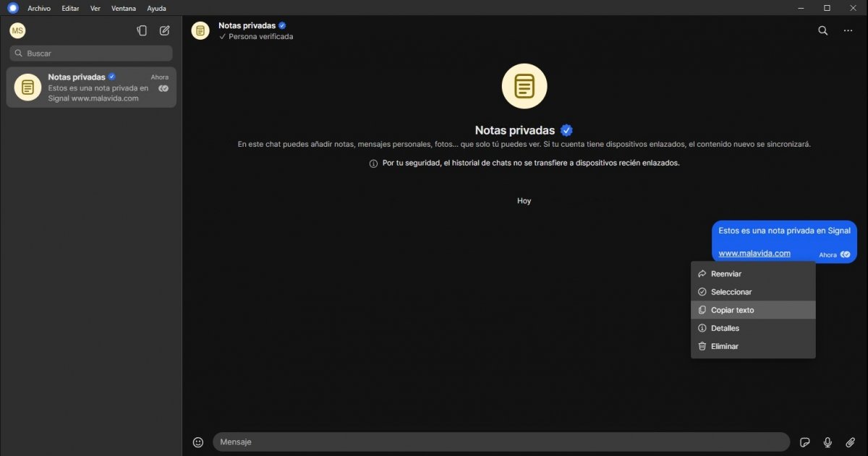Start a new chat with compose icon
This screenshot has width=868, height=456.
[164, 30]
